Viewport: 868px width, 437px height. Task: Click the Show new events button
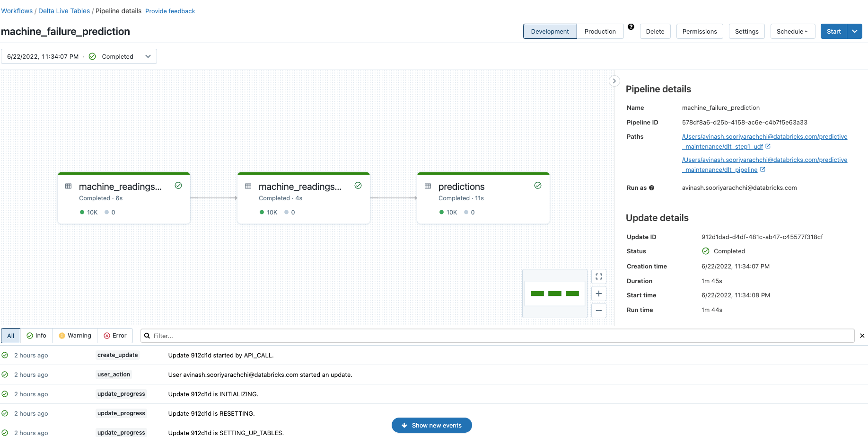click(x=431, y=425)
